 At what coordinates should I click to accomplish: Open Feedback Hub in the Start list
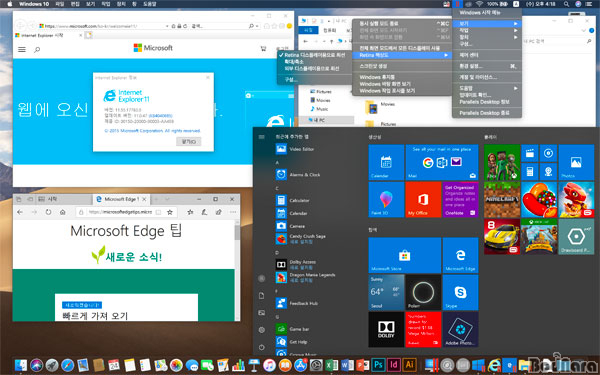coord(297,303)
